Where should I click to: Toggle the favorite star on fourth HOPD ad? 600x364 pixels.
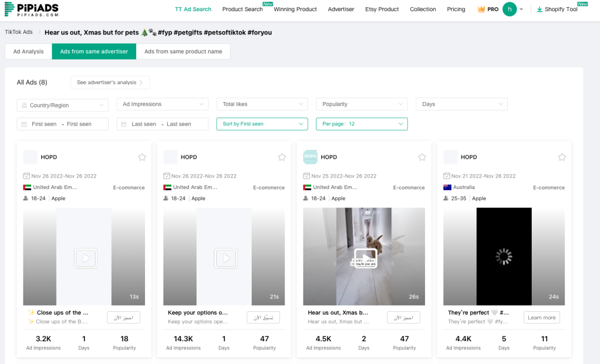coord(562,156)
